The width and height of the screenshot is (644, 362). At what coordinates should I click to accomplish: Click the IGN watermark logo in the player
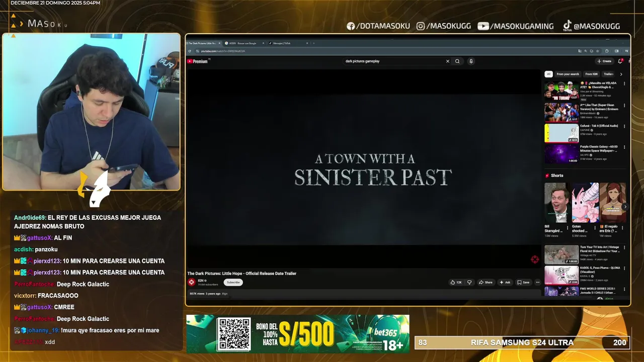coord(535,259)
